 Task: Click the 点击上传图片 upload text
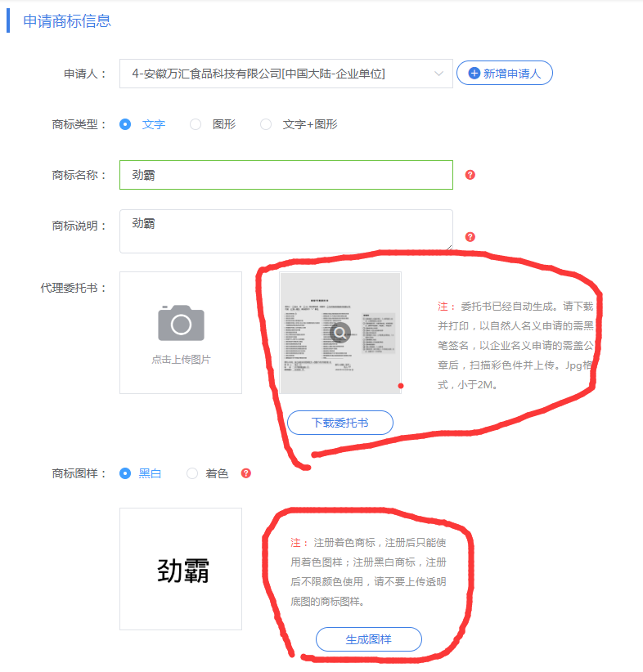point(181,360)
